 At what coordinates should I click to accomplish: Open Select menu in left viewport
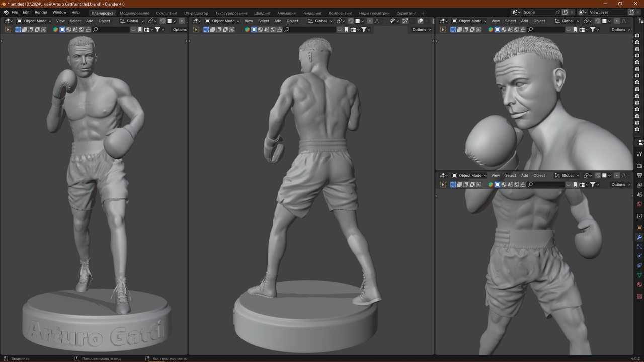tap(75, 21)
